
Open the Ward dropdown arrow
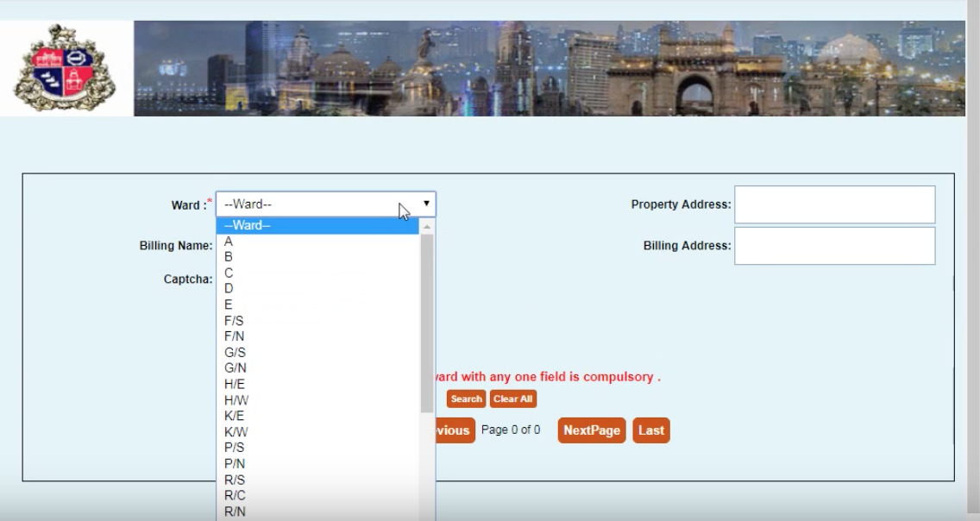tap(424, 204)
